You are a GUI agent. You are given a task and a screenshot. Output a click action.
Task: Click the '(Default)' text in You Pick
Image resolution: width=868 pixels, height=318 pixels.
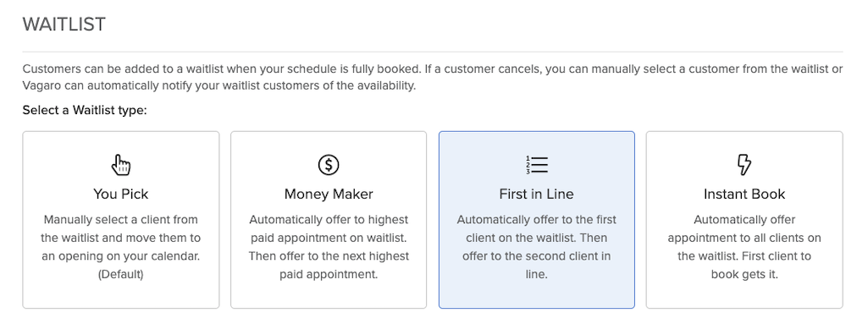(x=121, y=274)
